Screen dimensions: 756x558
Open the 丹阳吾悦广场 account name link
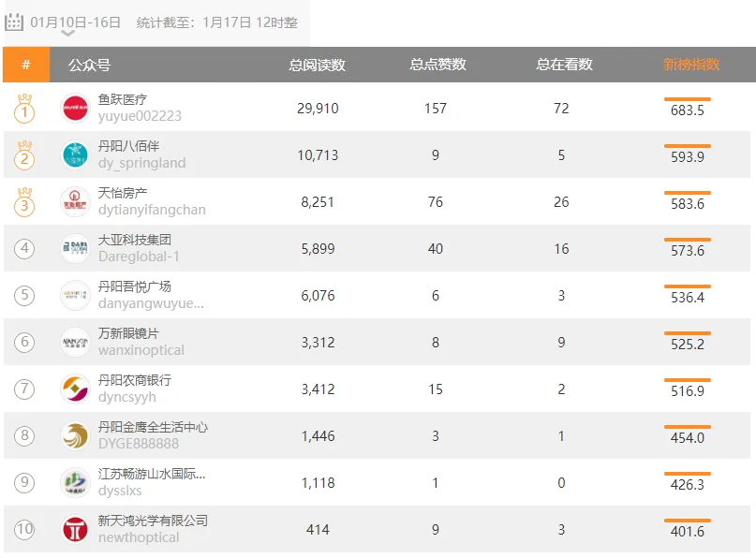(x=135, y=286)
